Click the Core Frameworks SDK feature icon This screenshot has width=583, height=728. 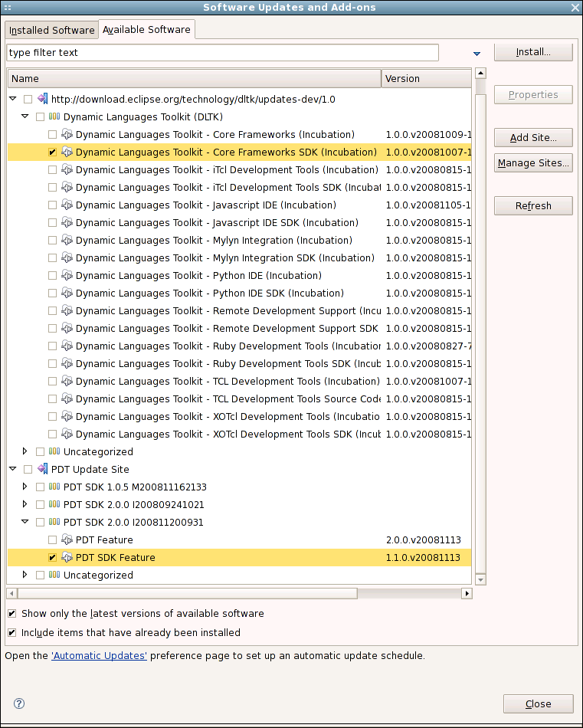[67, 152]
